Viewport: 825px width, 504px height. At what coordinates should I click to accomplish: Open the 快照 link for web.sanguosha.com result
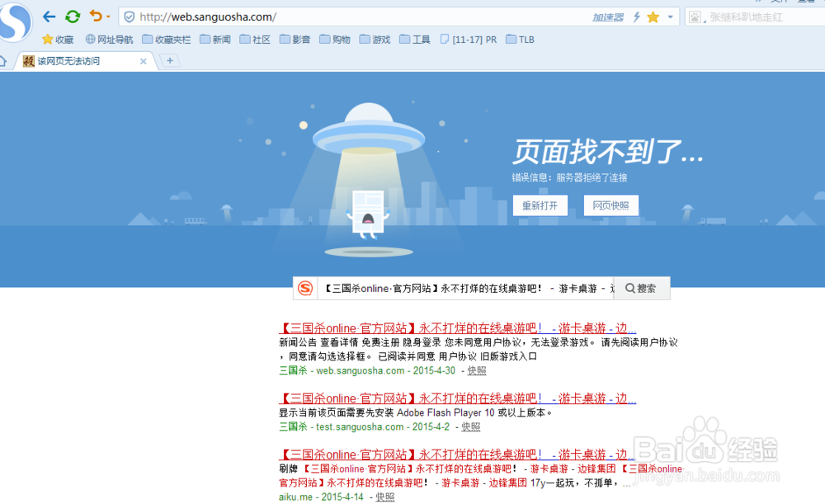pyautogui.click(x=477, y=370)
